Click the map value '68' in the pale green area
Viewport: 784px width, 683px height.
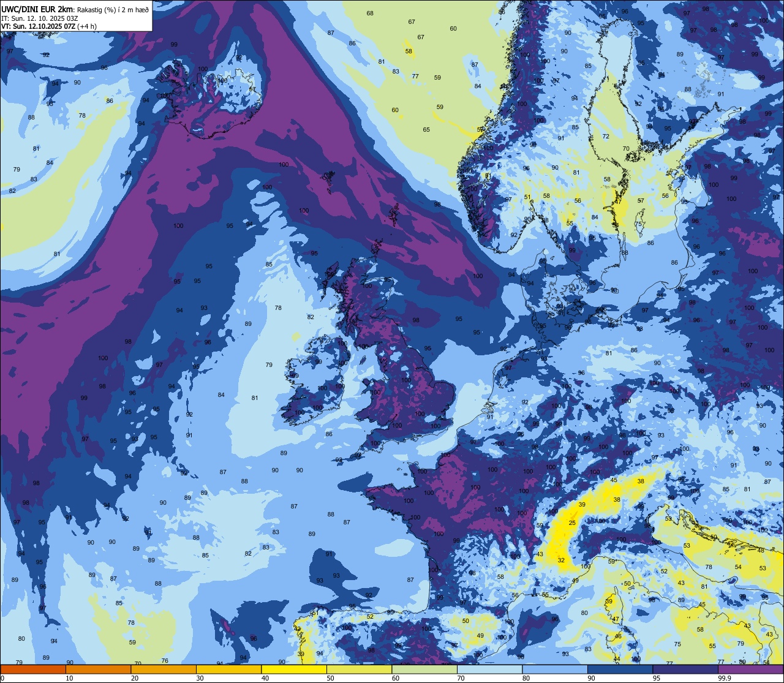coord(370,13)
